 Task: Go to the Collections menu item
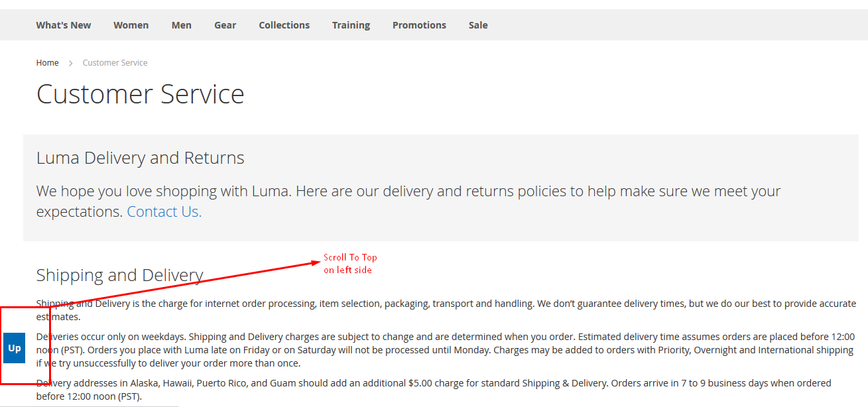tap(284, 25)
